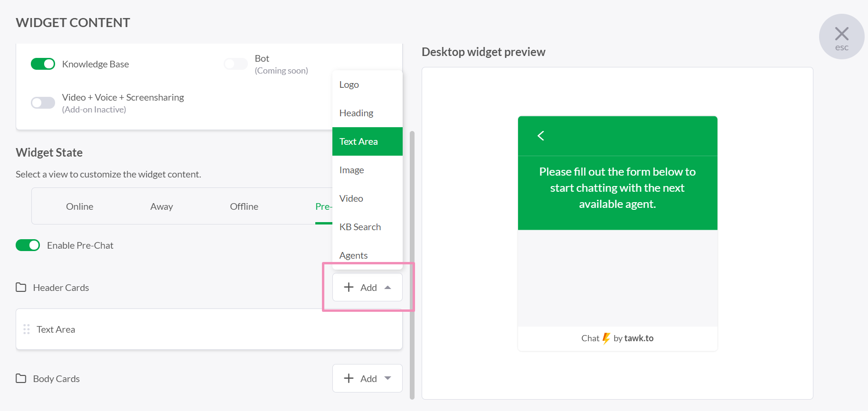Collapse the Header Cards Add dropdown arrow

(388, 287)
